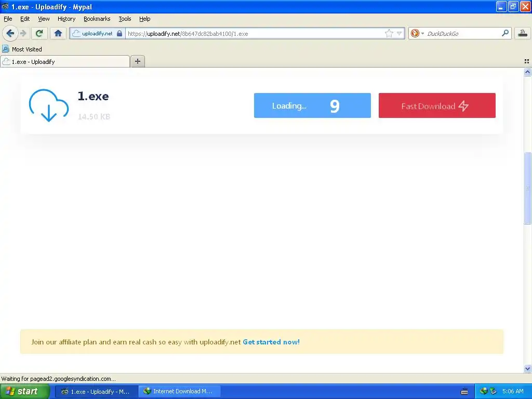Focus the URL address field

click(x=255, y=33)
